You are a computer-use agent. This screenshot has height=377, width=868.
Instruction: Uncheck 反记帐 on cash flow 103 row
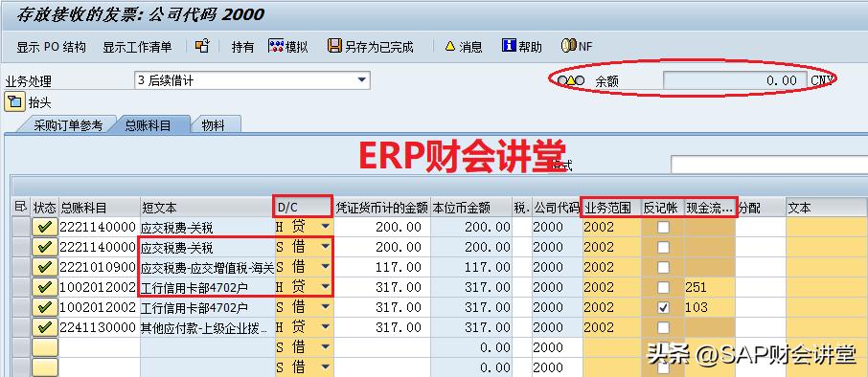[663, 307]
